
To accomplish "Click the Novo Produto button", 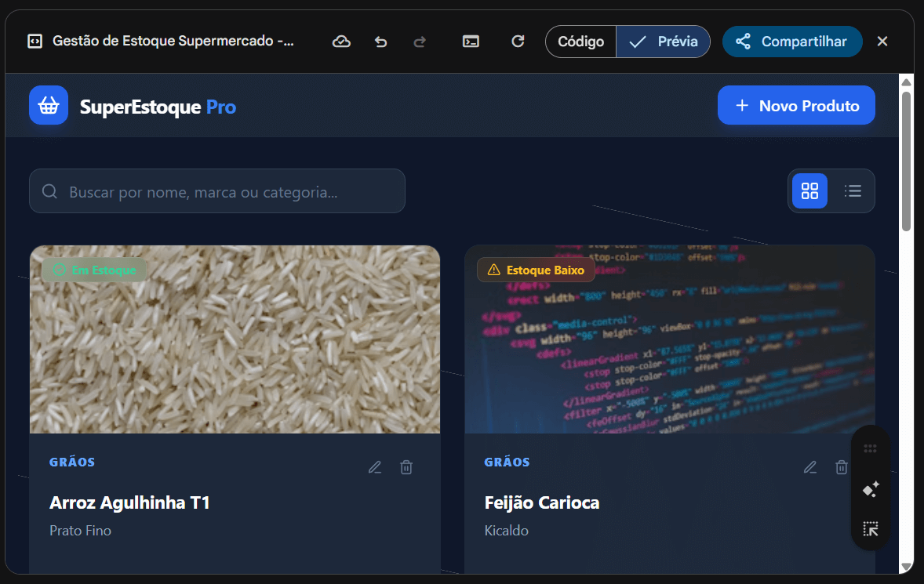I will coord(796,105).
